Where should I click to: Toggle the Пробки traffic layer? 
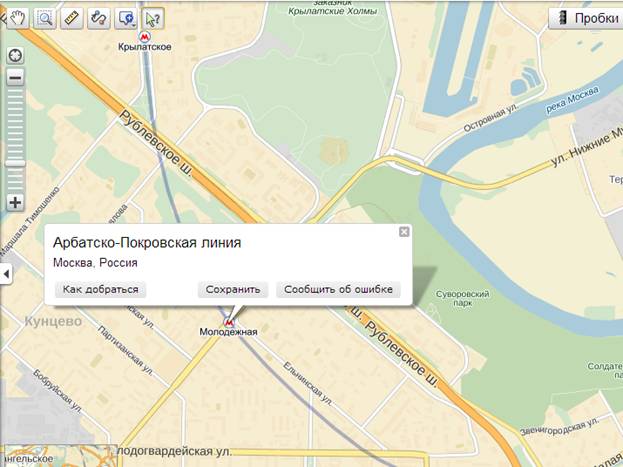586,18
